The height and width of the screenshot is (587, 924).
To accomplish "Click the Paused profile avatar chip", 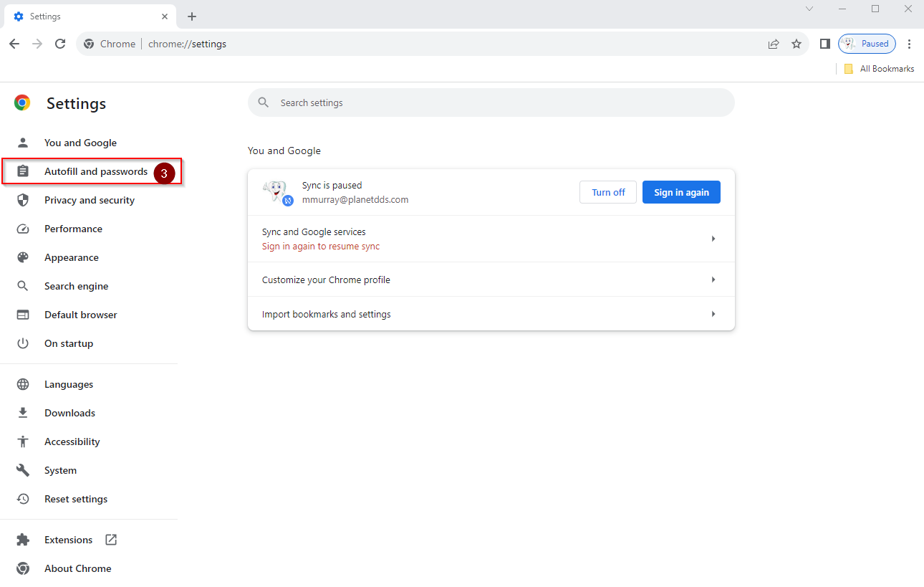I will [867, 44].
